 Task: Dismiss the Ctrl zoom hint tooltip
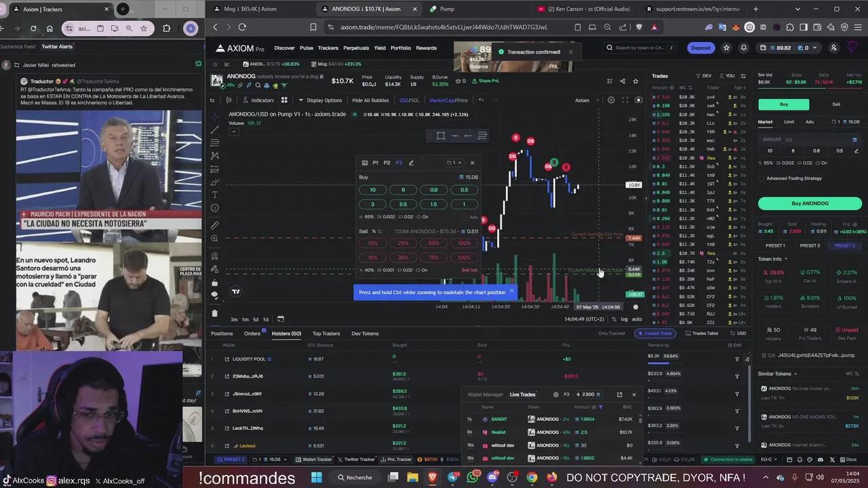511,291
